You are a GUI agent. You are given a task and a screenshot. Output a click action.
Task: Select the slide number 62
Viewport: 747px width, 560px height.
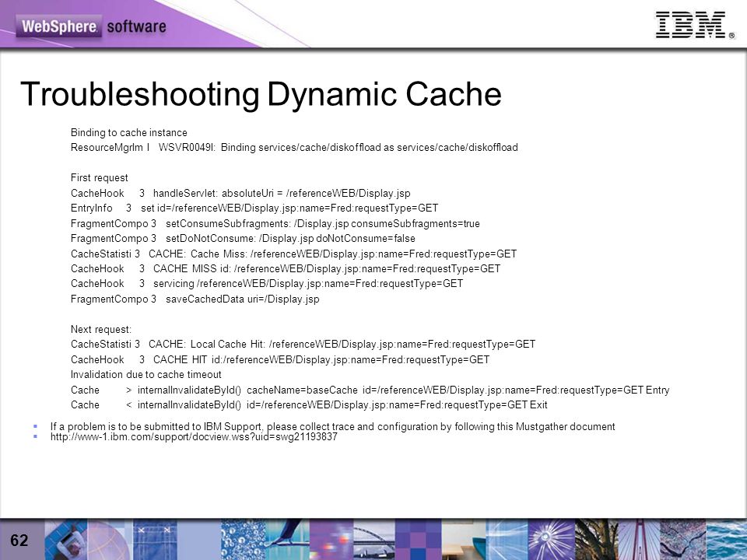point(19,541)
